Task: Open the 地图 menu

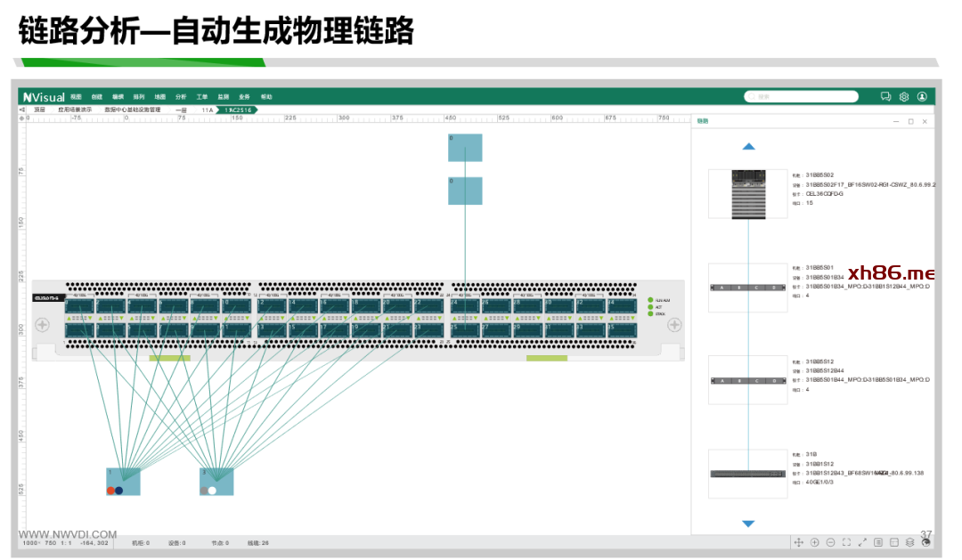Action: pos(160,97)
